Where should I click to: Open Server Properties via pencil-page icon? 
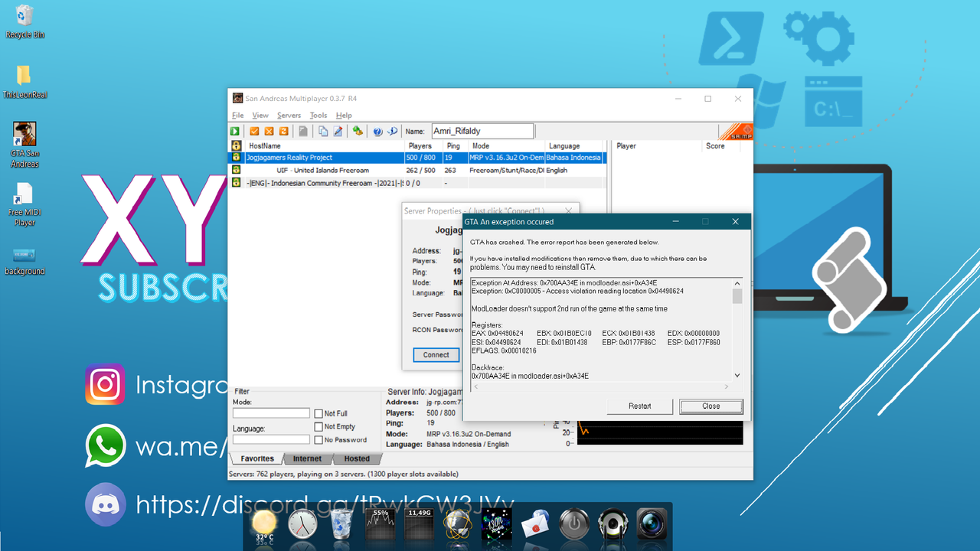[x=338, y=132]
